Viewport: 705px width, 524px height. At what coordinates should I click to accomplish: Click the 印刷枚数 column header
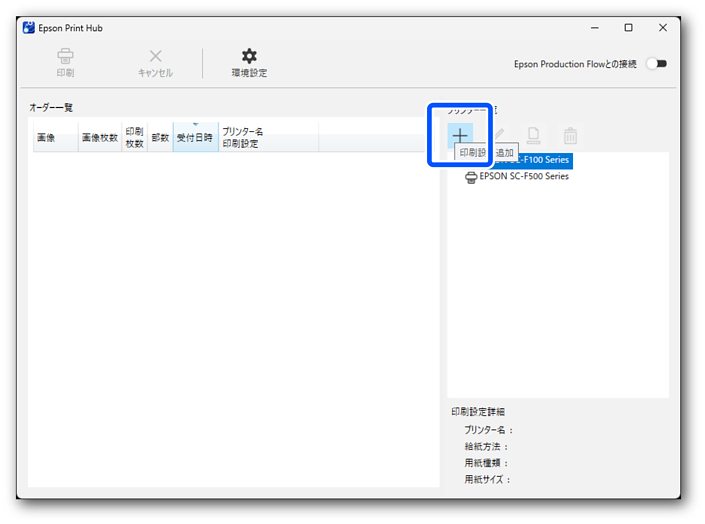click(134, 138)
